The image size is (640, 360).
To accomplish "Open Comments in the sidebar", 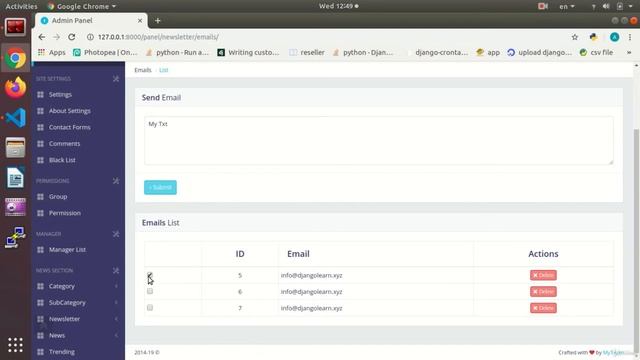I will click(x=64, y=143).
